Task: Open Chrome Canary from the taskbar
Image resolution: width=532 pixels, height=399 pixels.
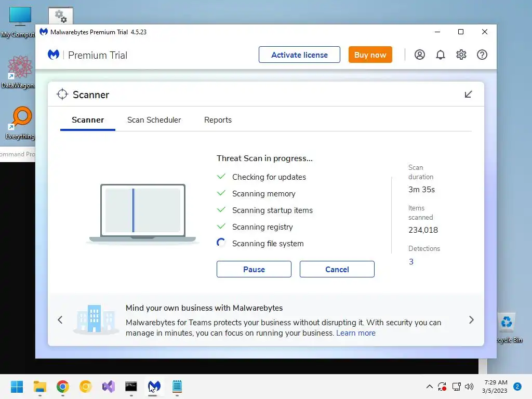Action: coord(86,387)
